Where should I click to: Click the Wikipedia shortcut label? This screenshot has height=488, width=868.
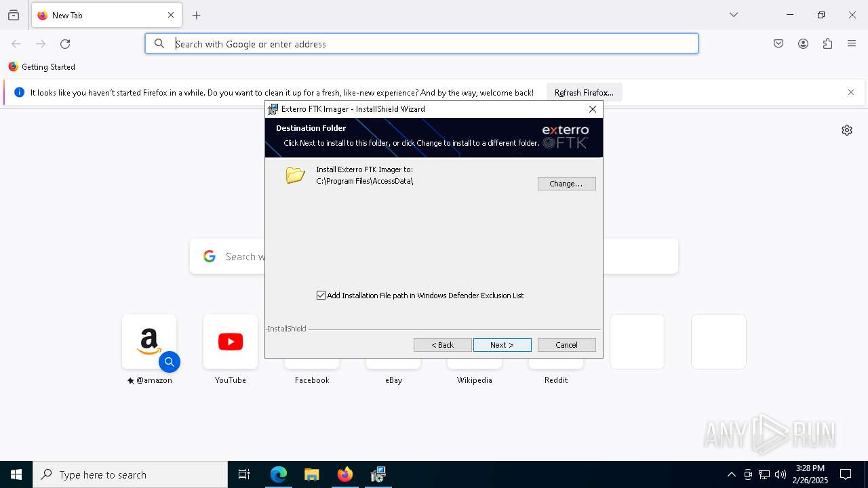pyautogui.click(x=475, y=380)
